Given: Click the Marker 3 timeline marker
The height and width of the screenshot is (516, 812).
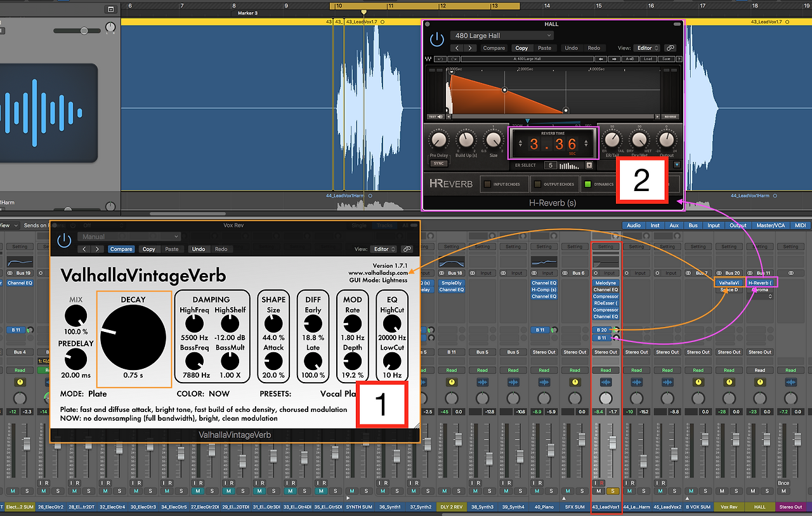Looking at the screenshot, I should tap(248, 13).
